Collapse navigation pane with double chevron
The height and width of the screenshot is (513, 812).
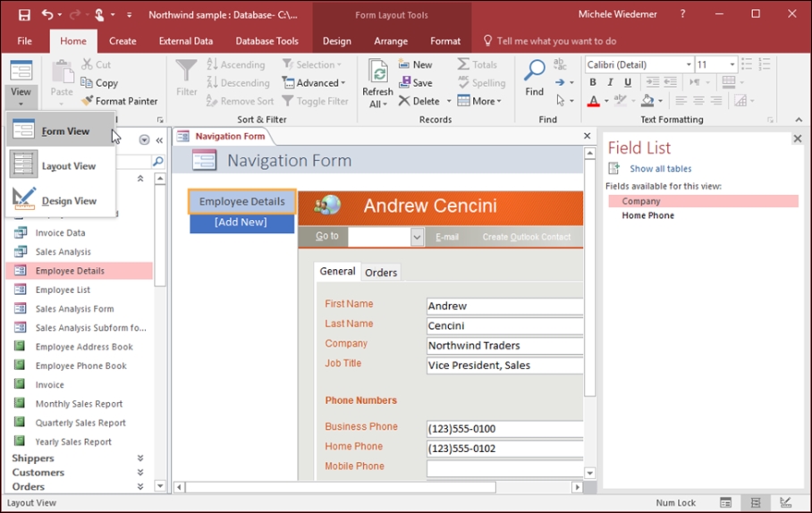coord(159,140)
